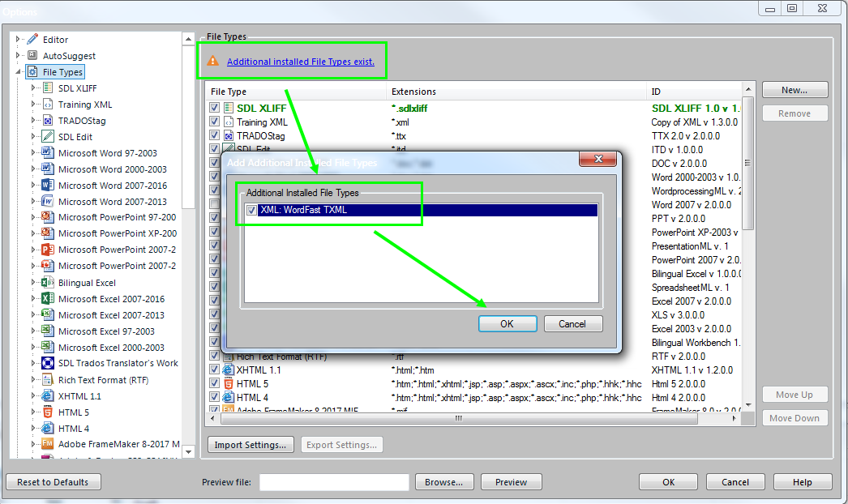848x504 pixels.
Task: Click the TRADOStag icon in the file type list
Action: click(x=229, y=136)
